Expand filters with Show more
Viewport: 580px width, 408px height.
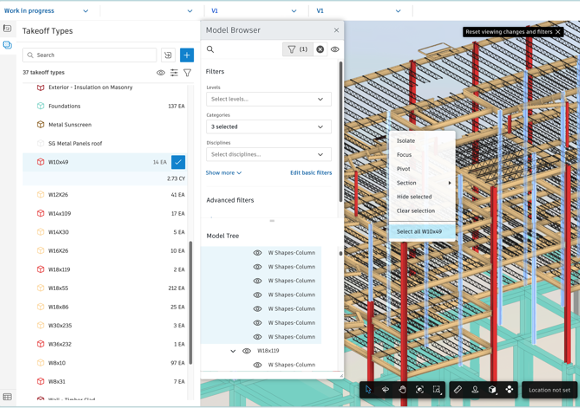tap(223, 173)
